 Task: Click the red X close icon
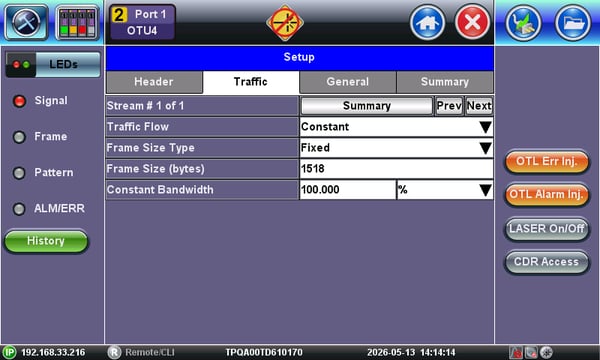tap(473, 22)
